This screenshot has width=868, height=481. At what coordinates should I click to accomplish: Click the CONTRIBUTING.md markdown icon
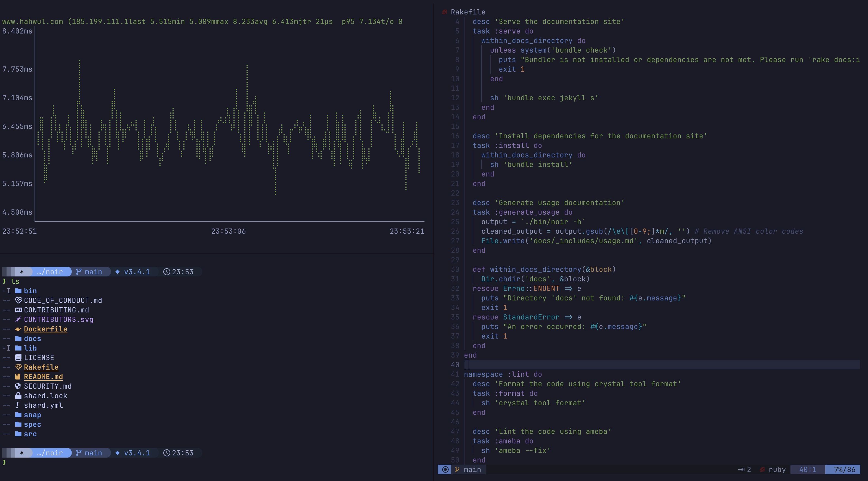[x=18, y=310]
